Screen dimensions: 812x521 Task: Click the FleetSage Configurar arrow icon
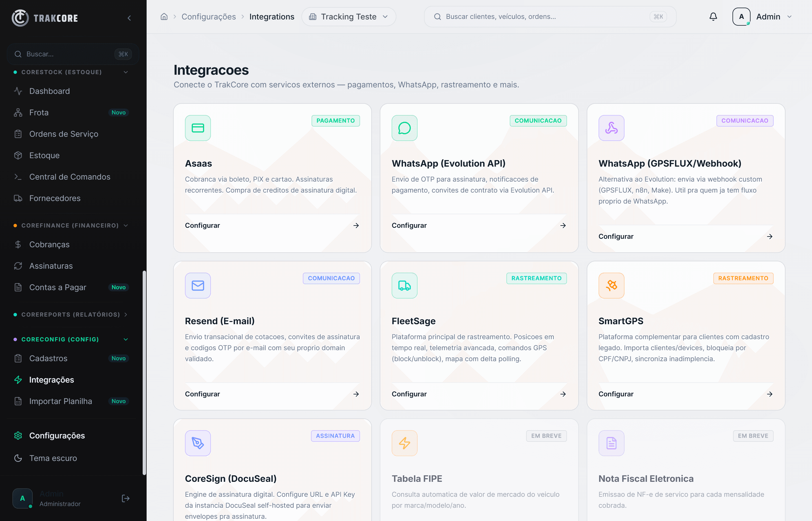click(563, 394)
